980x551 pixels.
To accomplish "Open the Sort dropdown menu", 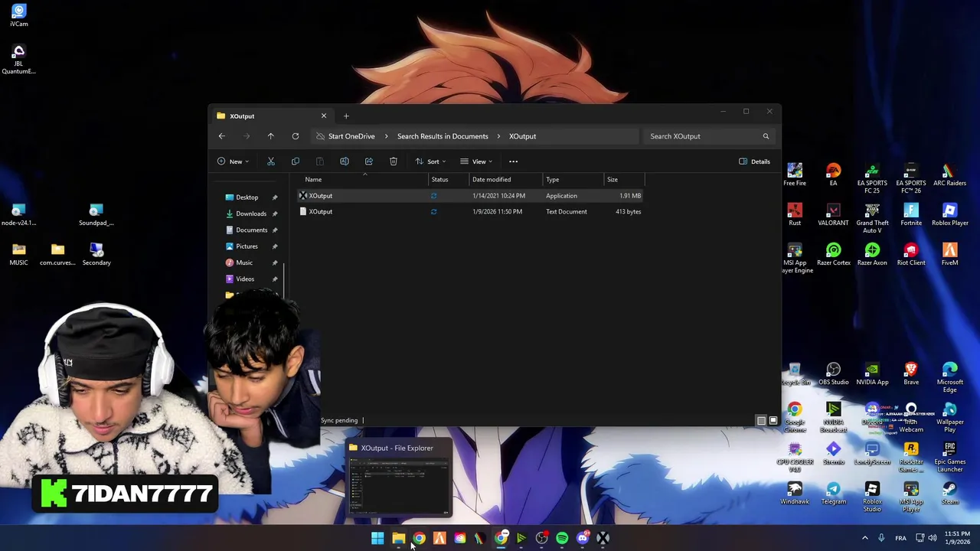I will 430,161.
